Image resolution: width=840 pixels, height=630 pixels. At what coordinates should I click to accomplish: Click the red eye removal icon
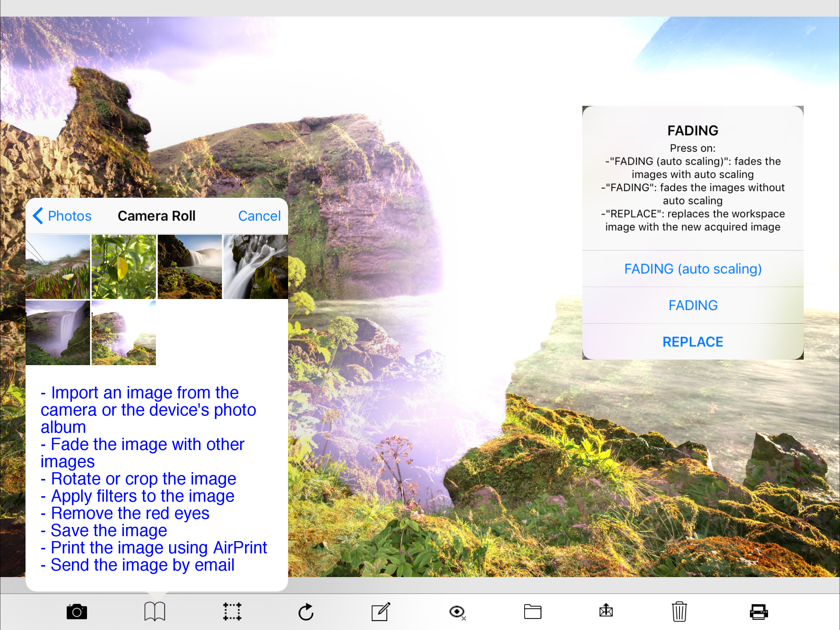pos(457,612)
